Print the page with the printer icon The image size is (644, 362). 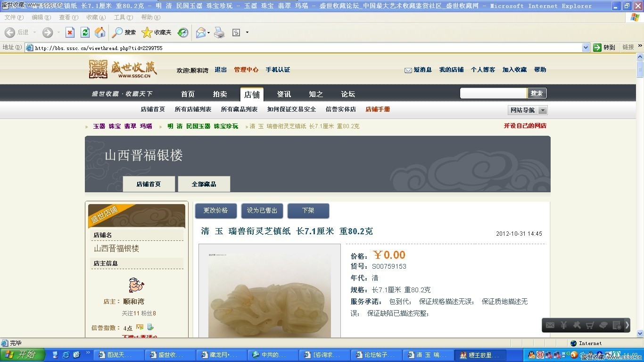[x=219, y=33]
